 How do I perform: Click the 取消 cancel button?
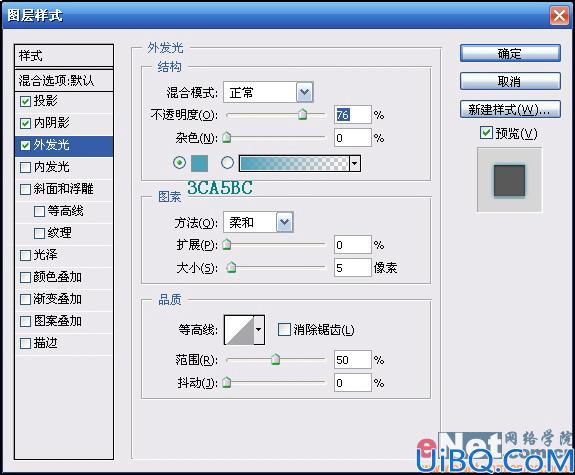coord(510,81)
